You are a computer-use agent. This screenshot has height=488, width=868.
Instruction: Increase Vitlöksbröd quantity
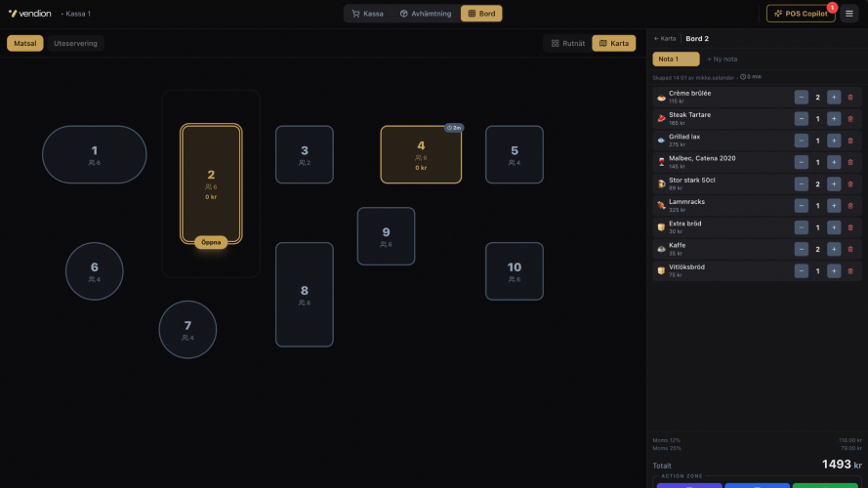coord(834,270)
